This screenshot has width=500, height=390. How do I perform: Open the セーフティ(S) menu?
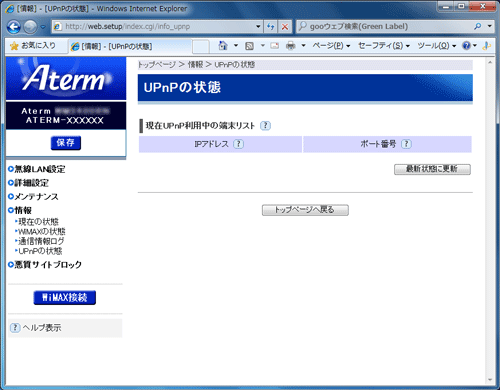click(384, 46)
